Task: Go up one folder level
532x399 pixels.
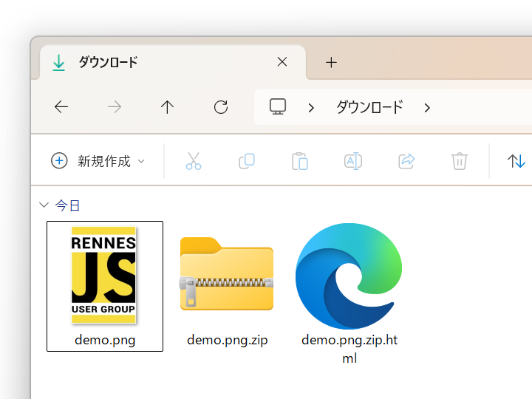Action: click(x=167, y=107)
